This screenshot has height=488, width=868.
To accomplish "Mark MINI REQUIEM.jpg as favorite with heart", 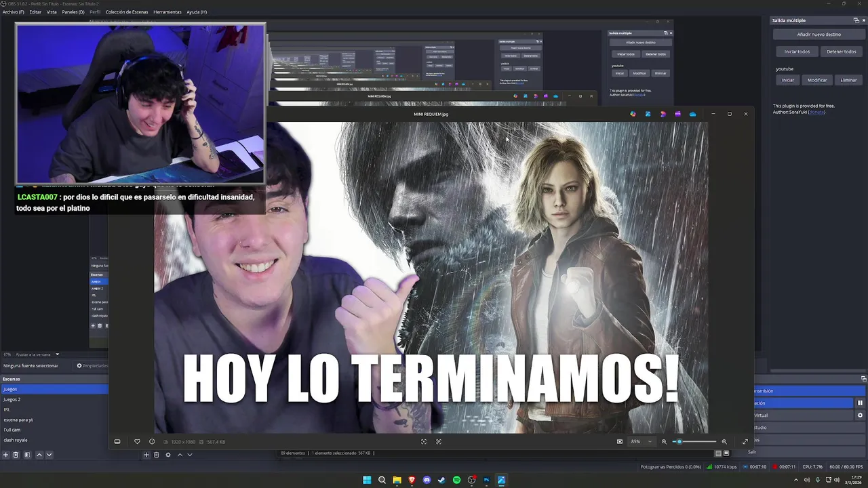I will 137,442.
